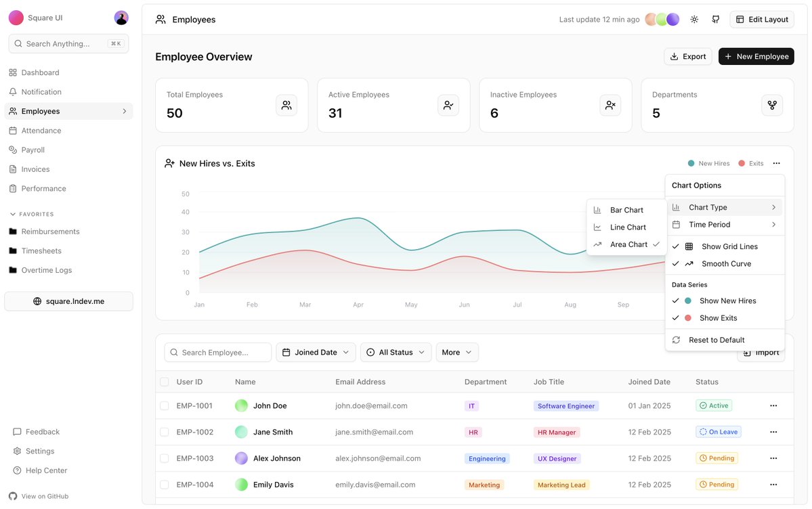This screenshot has height=509, width=812.
Task: Focus the Search Anything field
Action: pyautogui.click(x=68, y=43)
